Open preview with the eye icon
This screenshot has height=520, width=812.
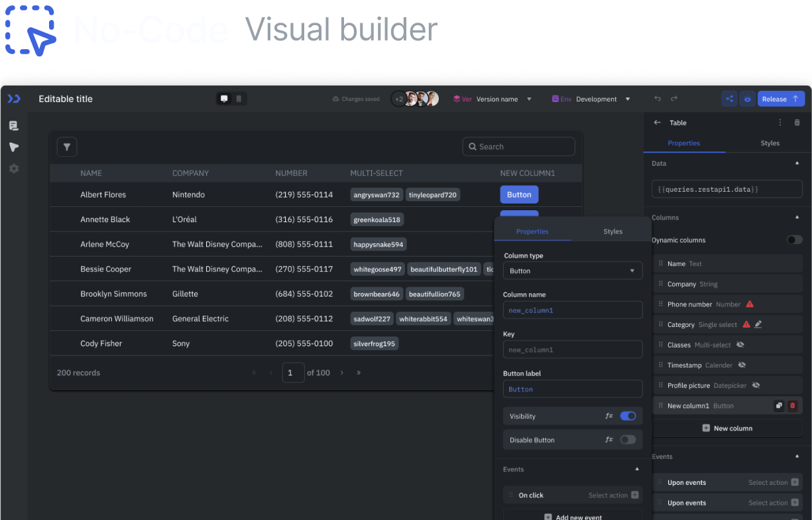click(747, 99)
